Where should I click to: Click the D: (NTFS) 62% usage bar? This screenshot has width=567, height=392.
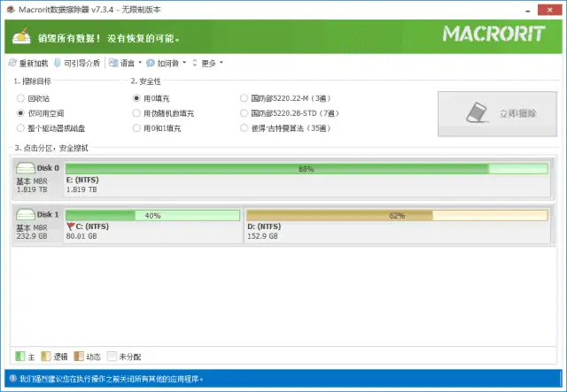click(396, 215)
